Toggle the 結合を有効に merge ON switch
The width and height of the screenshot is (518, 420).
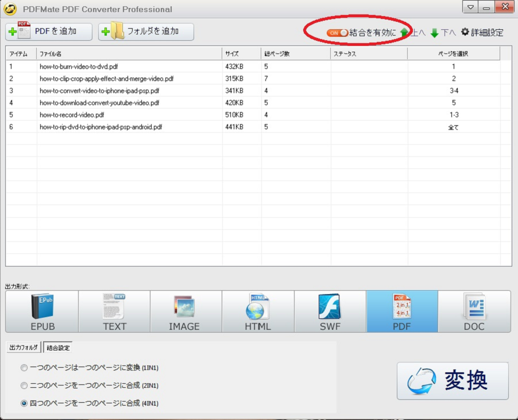[337, 33]
